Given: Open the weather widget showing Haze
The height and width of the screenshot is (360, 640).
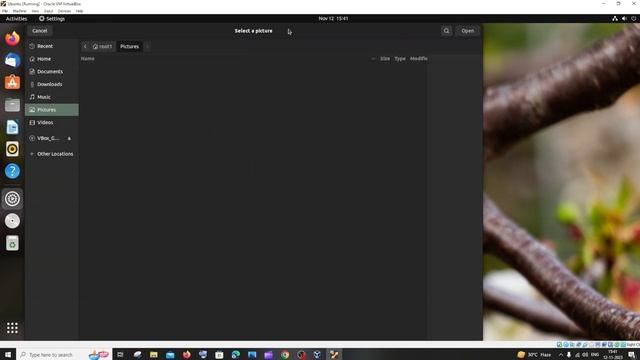Looking at the screenshot, I should [534, 355].
